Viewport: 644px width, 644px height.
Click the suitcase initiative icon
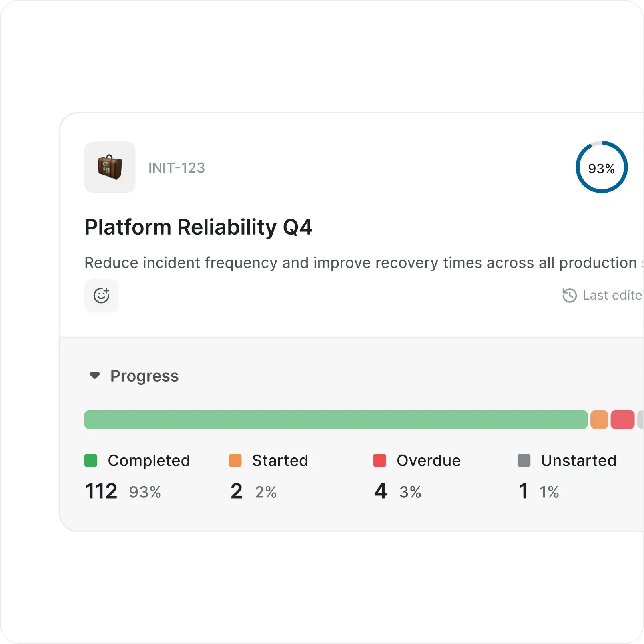click(110, 167)
